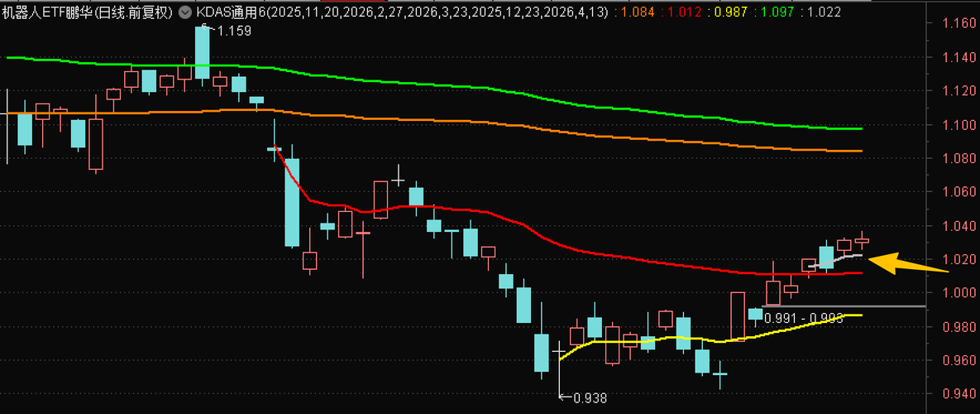
Task: Click the chart title 机器人ETF鹏华(日线.前复权)
Action: click(88, 12)
